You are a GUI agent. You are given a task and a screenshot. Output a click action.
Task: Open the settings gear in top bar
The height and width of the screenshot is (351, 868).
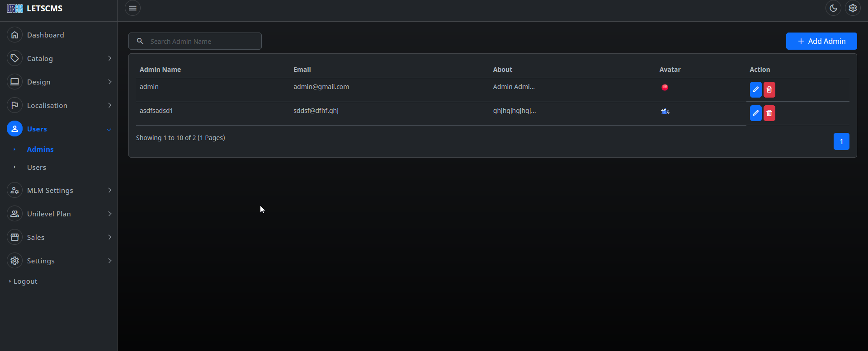coord(853,8)
